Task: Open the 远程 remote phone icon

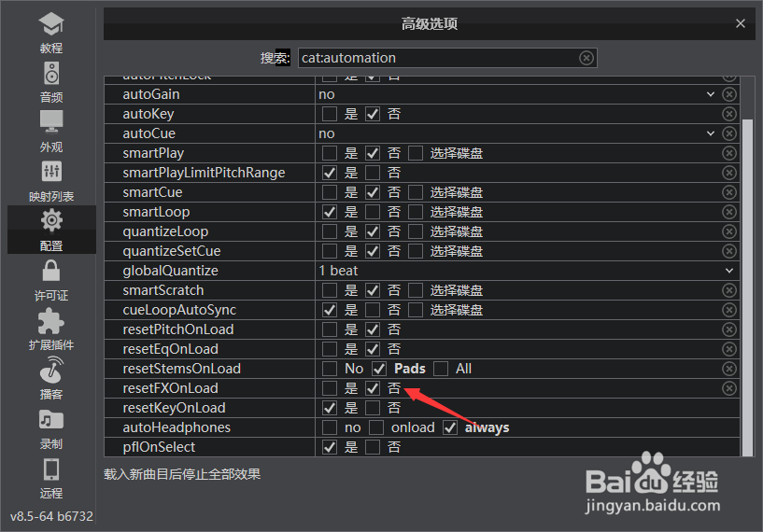Action: tap(51, 469)
